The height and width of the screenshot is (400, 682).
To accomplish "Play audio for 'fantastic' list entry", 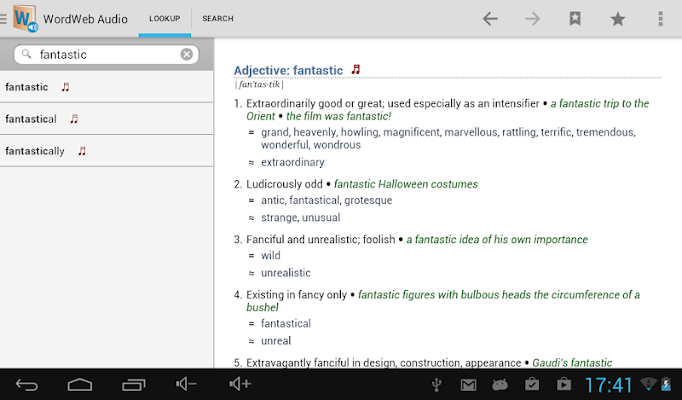I will coord(65,87).
